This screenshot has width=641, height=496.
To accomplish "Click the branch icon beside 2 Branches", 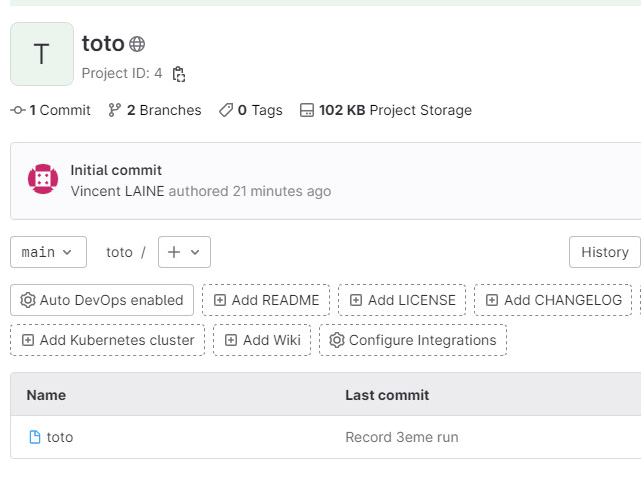I will click(114, 110).
